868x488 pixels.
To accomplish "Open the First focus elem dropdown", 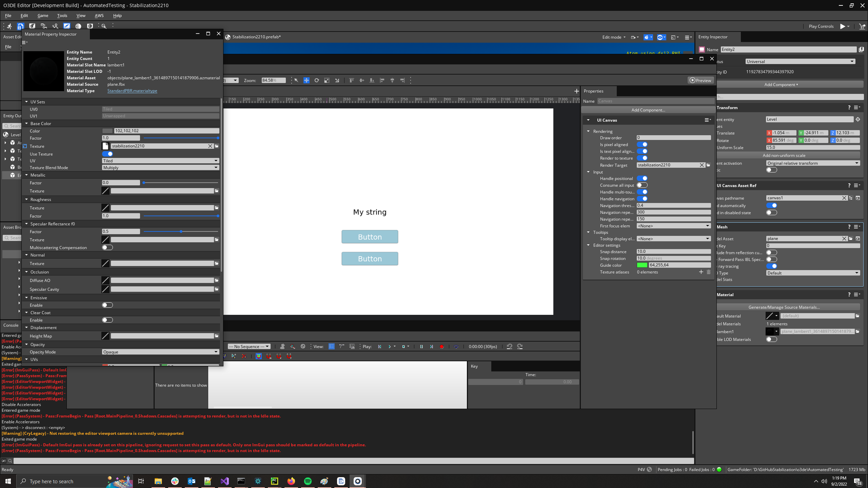I will [x=674, y=226].
